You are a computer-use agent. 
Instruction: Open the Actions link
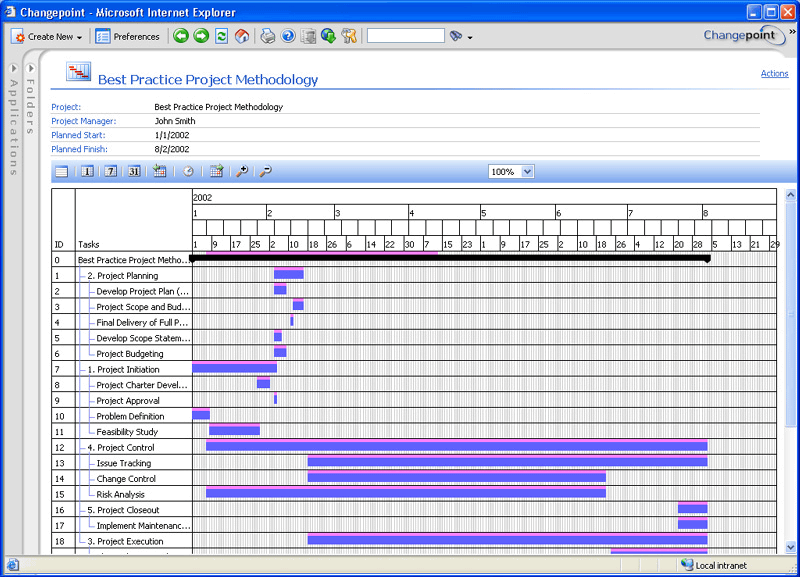click(774, 73)
